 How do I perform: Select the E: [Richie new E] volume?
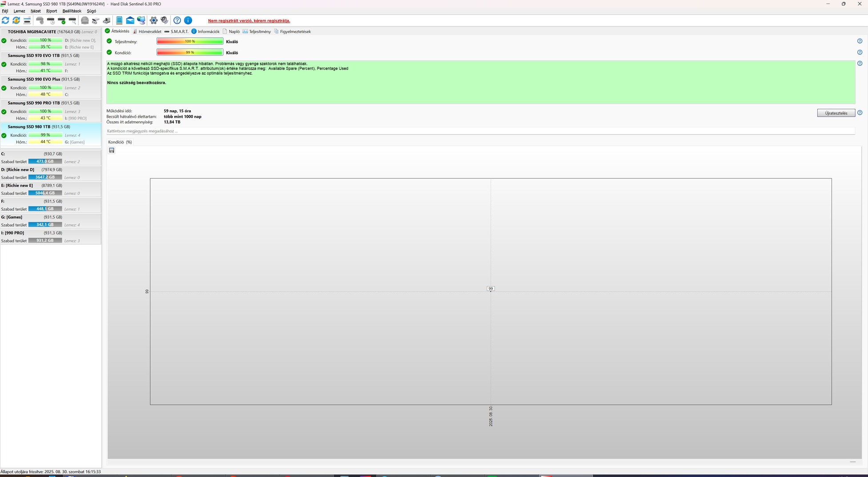(51, 189)
